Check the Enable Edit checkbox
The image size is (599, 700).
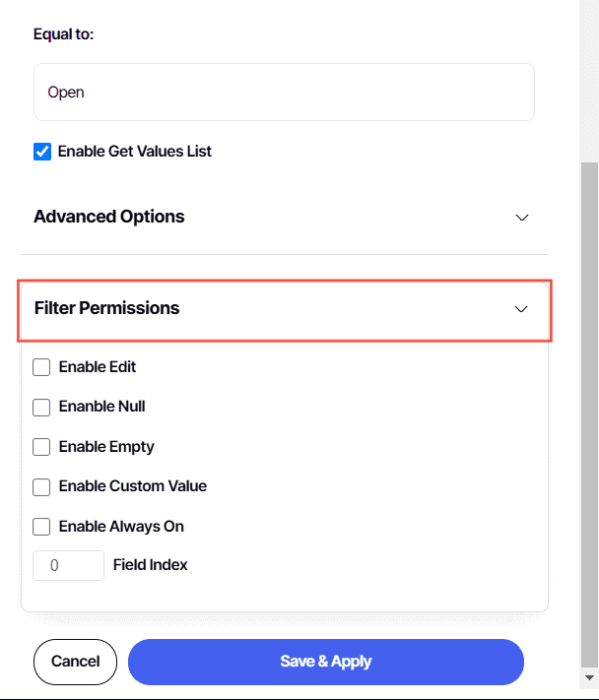click(41, 367)
